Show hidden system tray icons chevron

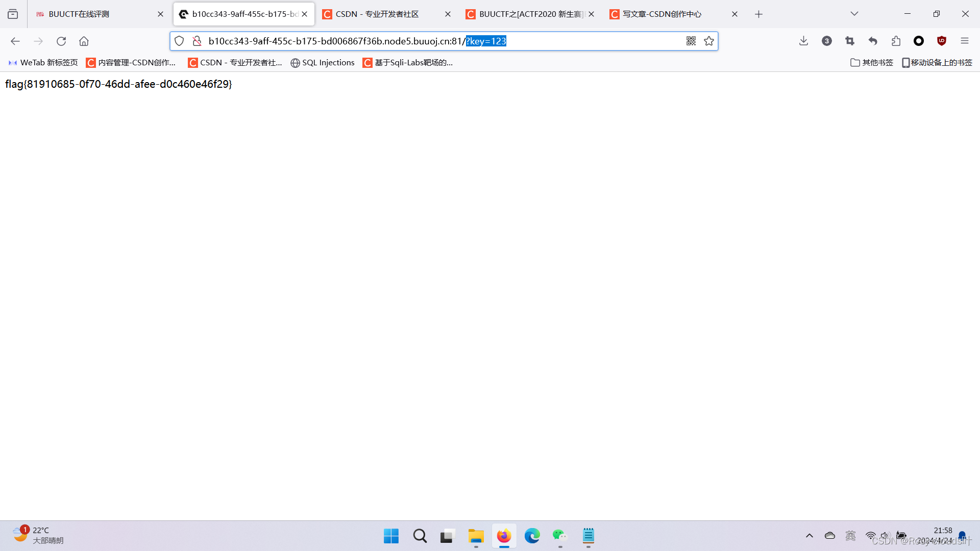tap(810, 536)
